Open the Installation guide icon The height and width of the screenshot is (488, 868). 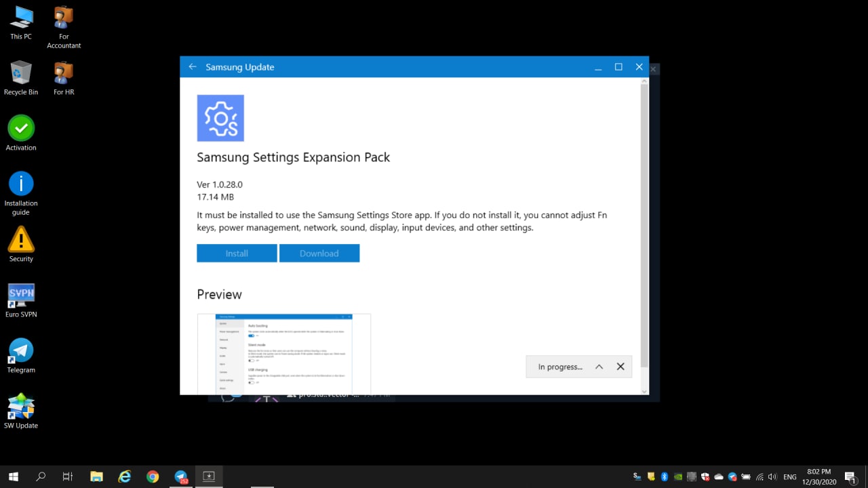[21, 193]
